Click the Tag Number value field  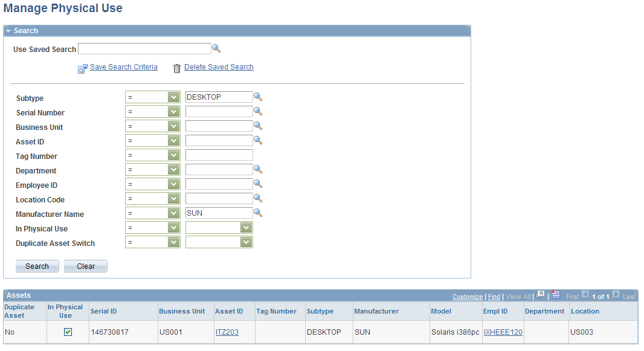pos(219,155)
